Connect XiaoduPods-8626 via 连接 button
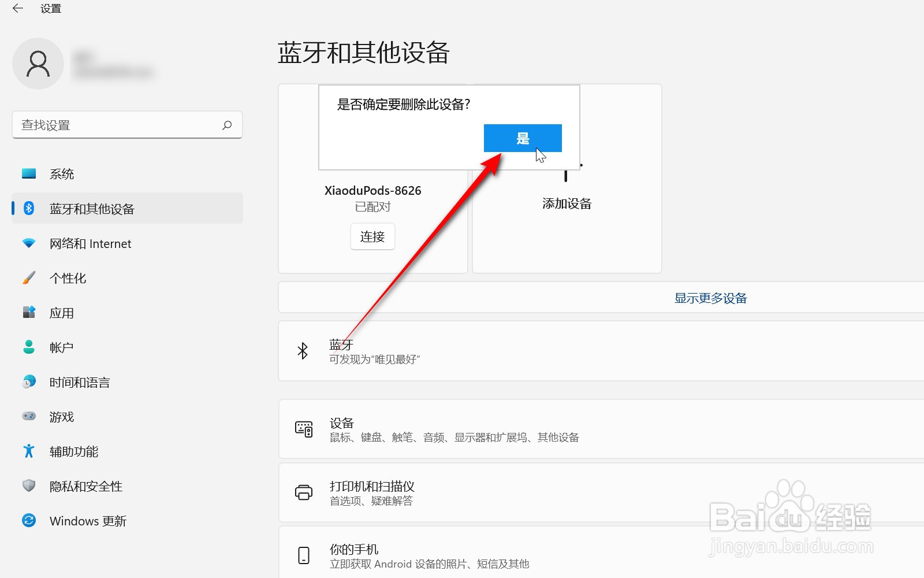924x578 pixels. [x=372, y=236]
